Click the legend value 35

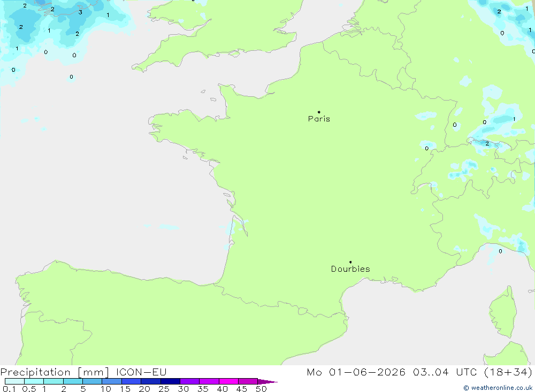(x=203, y=389)
